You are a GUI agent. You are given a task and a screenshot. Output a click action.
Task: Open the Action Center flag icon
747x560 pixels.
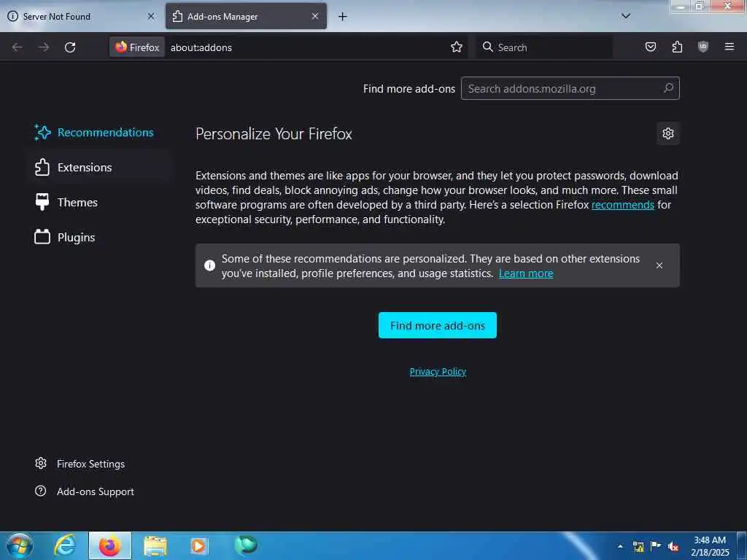coord(656,545)
